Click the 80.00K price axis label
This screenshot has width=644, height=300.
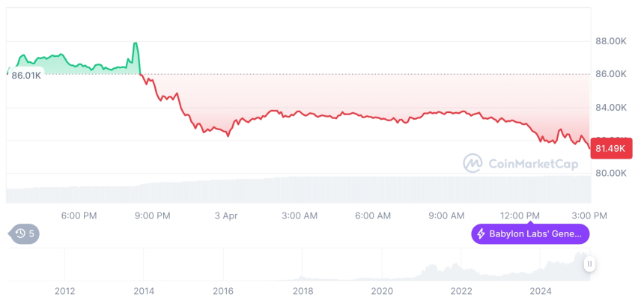pos(610,173)
